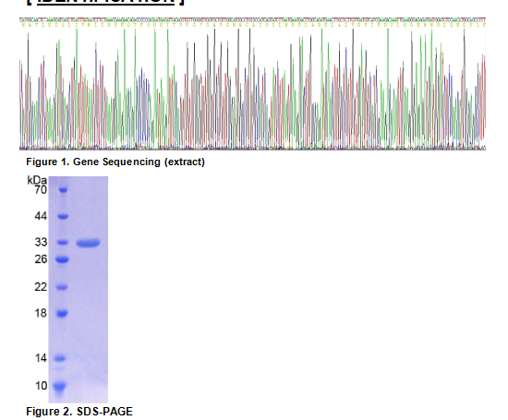The image size is (508, 420).
Task: Click the amino acid letter row above peaks
Action: [253, 25]
